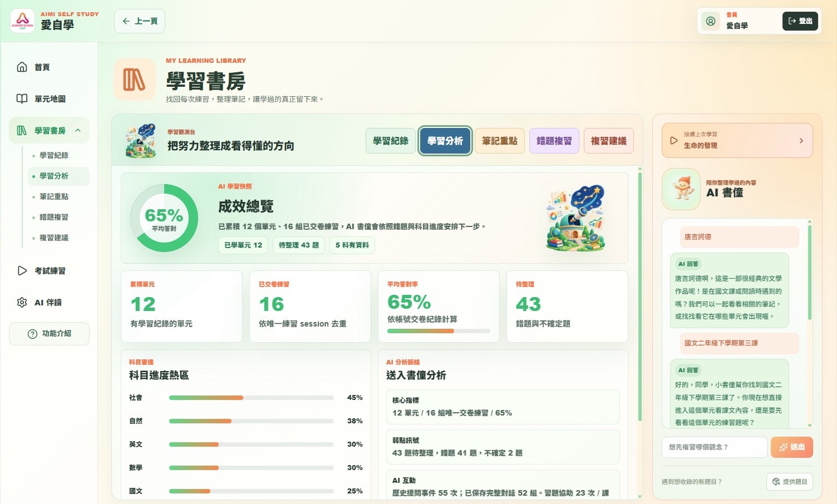This screenshot has width=837, height=504.
Task: Click the 待整理 43 題 chip
Action: point(299,245)
